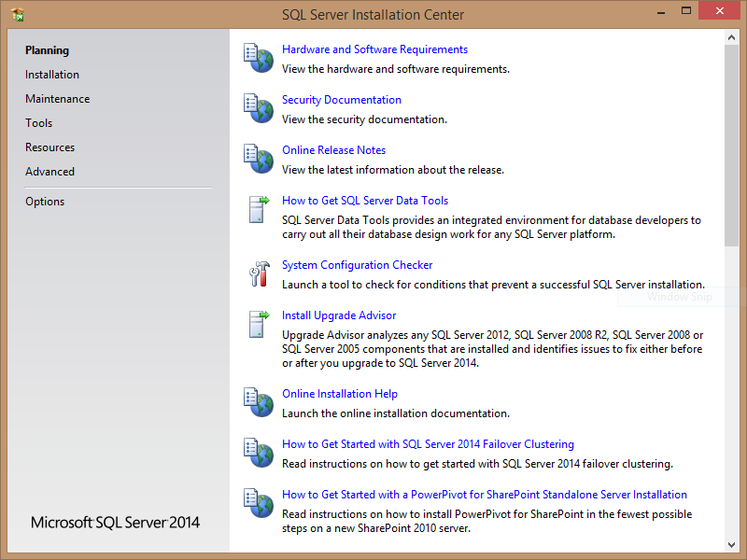Click the PowerPivot for SharePoint icon
Screen dimensions: 747x560
click(258, 503)
